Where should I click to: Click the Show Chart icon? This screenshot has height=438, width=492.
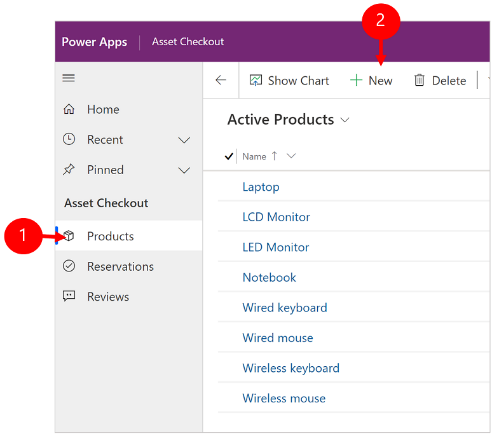[256, 80]
